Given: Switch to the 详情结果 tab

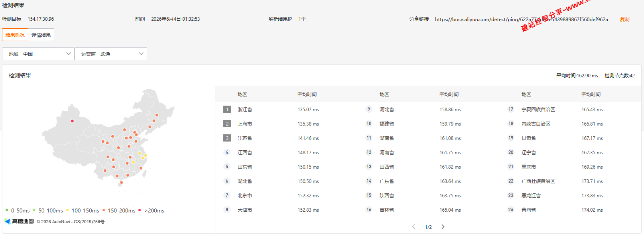Looking at the screenshot, I should [x=41, y=35].
